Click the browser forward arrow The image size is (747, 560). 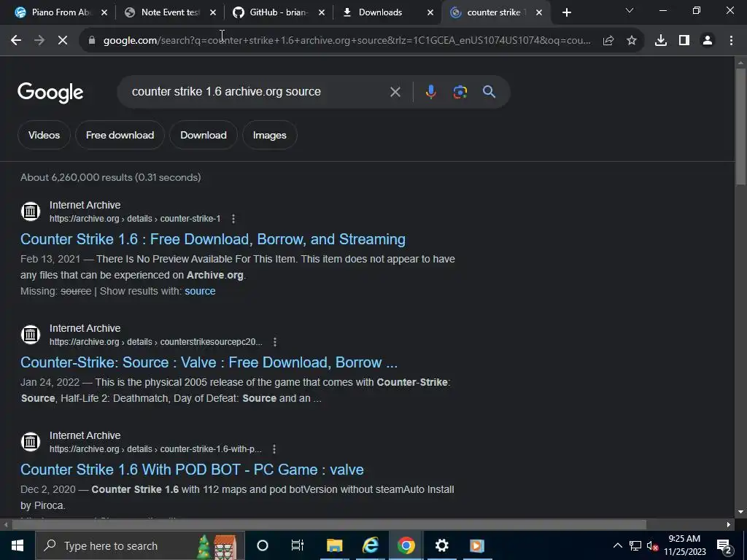coord(39,41)
